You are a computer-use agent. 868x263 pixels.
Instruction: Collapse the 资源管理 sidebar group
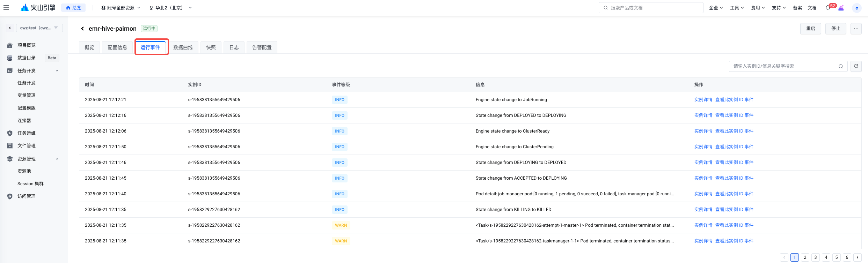coord(57,159)
